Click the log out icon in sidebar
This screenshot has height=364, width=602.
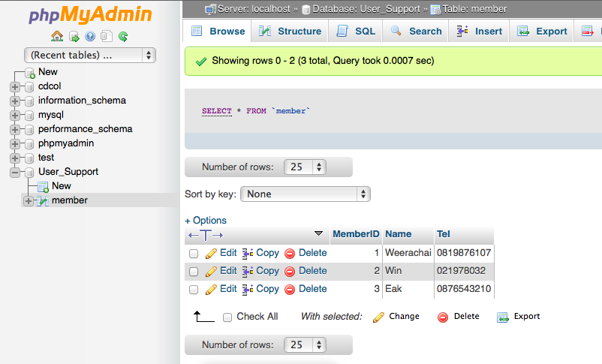(74, 36)
